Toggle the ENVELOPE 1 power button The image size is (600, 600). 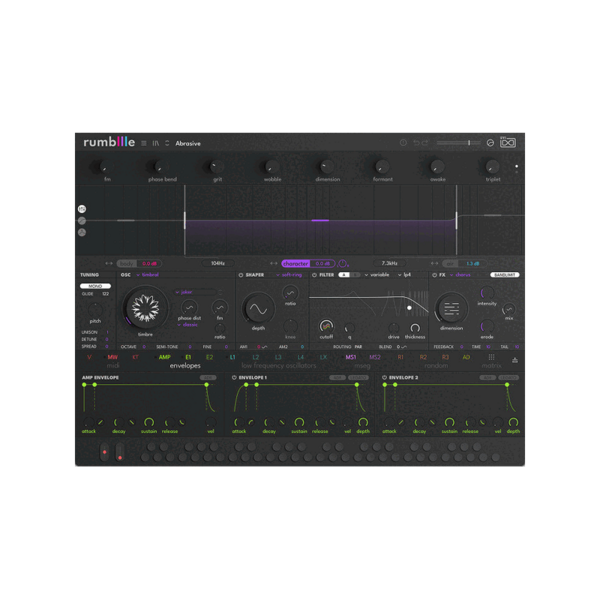tap(234, 378)
